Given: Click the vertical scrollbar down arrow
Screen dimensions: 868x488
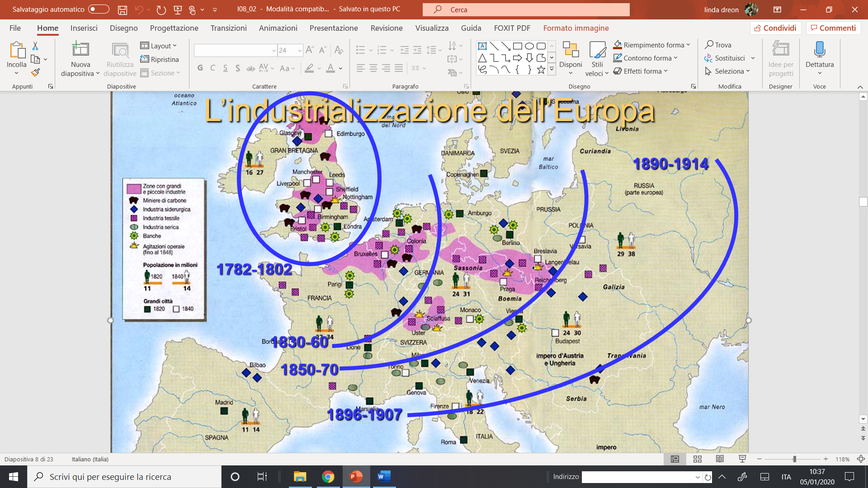Looking at the screenshot, I should pyautogui.click(x=863, y=419).
